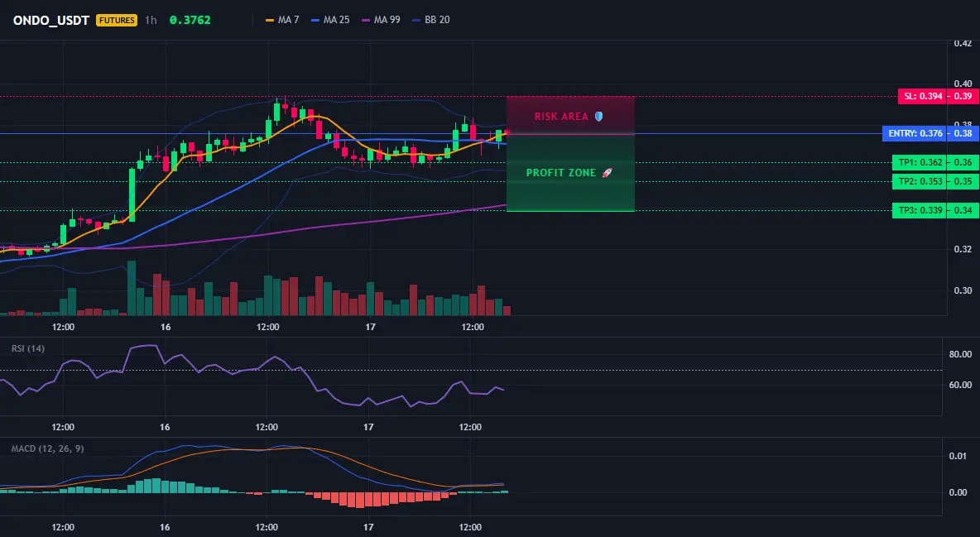The width and height of the screenshot is (980, 537).
Task: Click the shield icon beside RISK AREA
Action: (598, 117)
